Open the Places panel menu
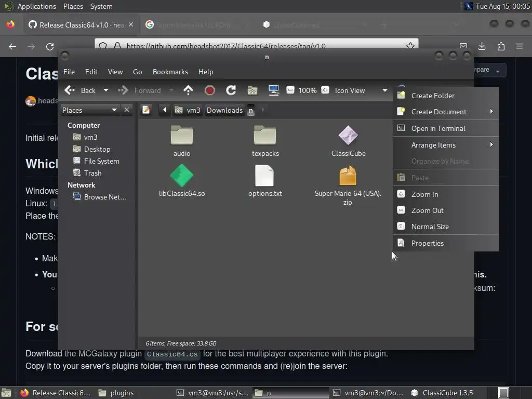Screen dimensions: 532x399 click(73, 6)
